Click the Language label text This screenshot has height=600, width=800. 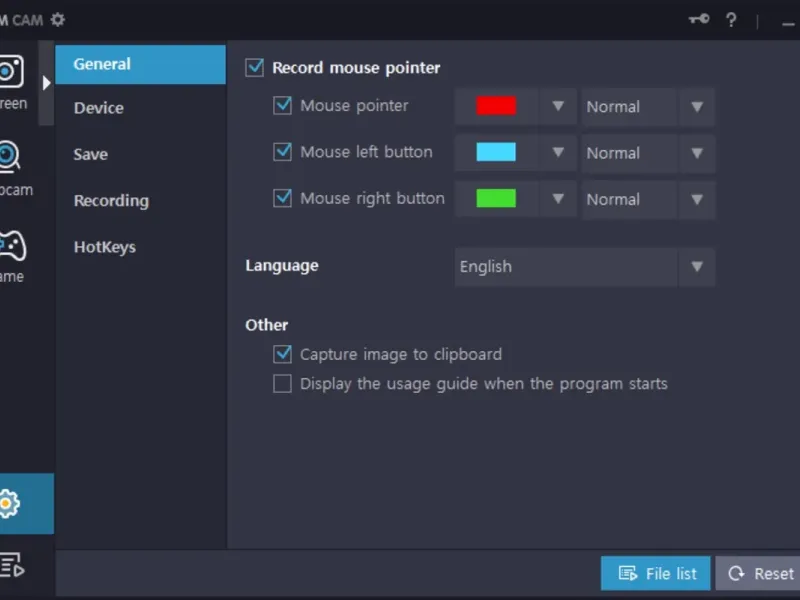pyautogui.click(x=282, y=266)
